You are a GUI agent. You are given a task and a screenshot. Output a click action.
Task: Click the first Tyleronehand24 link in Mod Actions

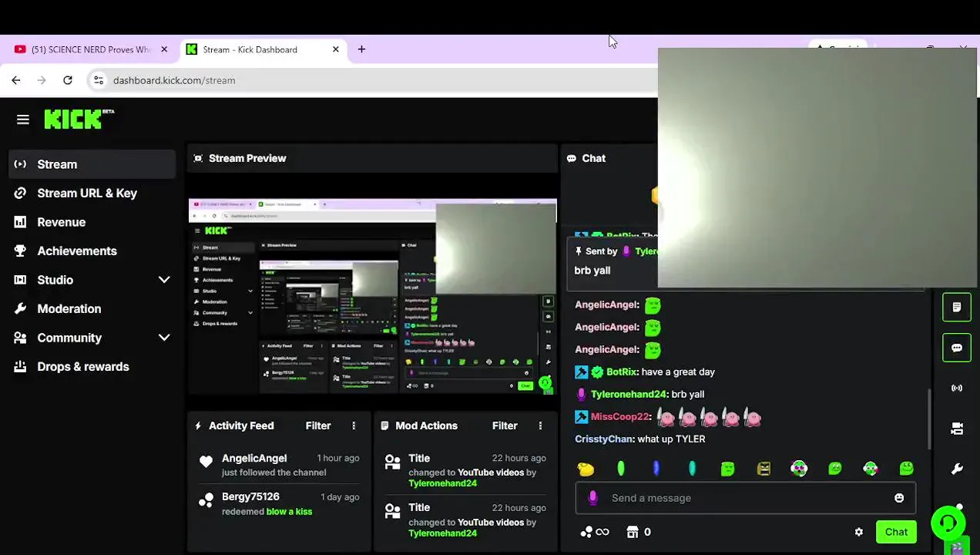[x=442, y=483]
